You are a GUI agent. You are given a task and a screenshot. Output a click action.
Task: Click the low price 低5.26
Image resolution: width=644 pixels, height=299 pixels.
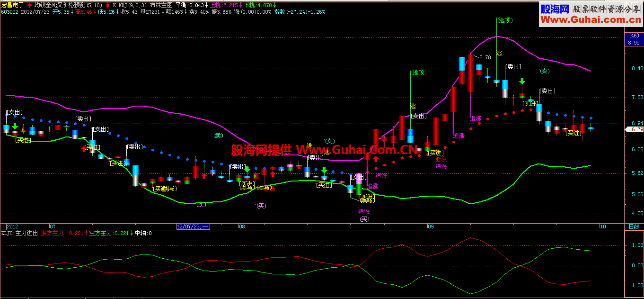point(106,11)
